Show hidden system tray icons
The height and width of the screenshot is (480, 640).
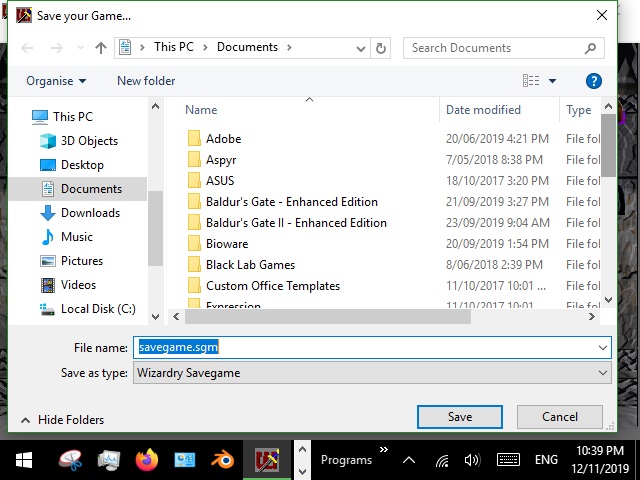409,460
